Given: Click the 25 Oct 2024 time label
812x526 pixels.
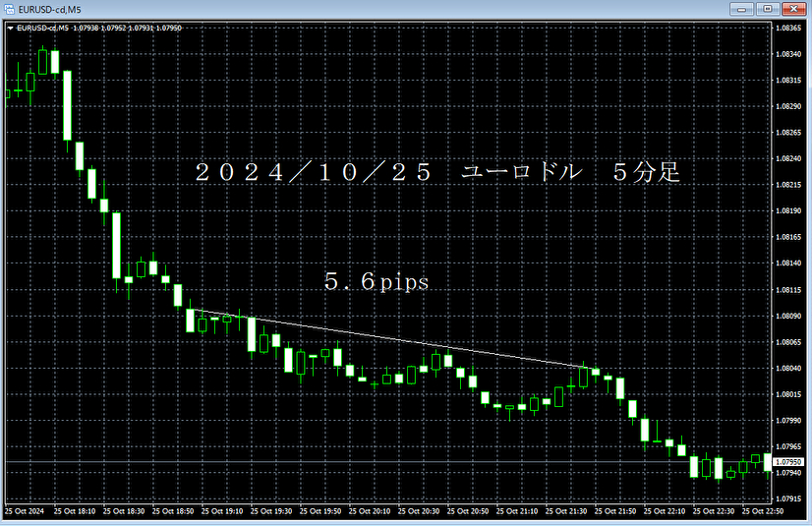Looking at the screenshot, I should (x=25, y=511).
